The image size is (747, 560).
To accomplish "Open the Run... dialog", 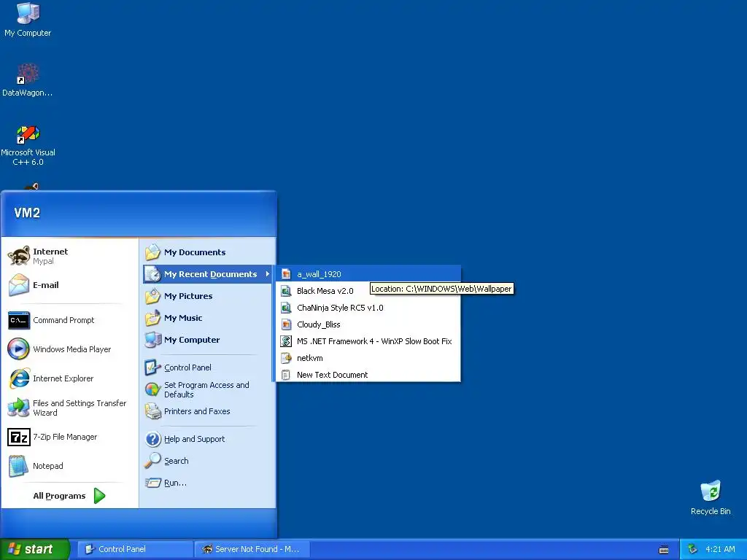I will (x=207, y=483).
